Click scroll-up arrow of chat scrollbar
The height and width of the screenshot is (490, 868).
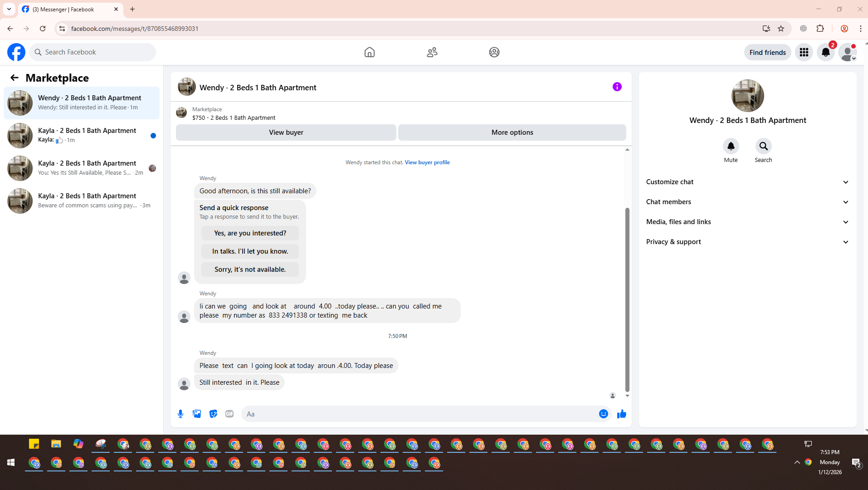tap(627, 149)
